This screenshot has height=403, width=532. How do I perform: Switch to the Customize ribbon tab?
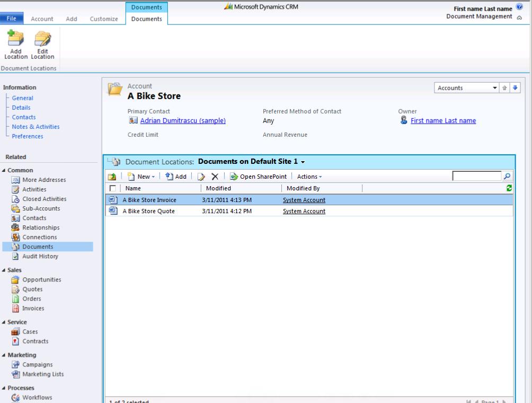click(x=103, y=19)
